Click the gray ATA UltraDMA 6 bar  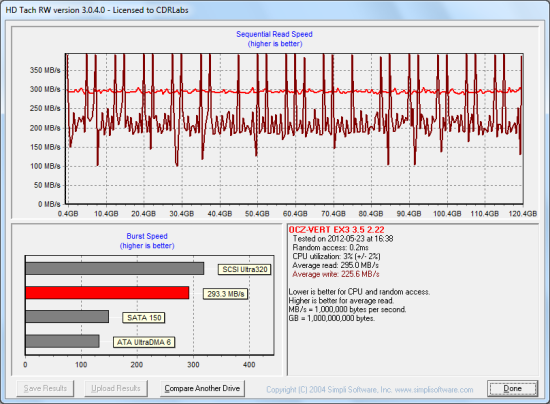tap(62, 341)
